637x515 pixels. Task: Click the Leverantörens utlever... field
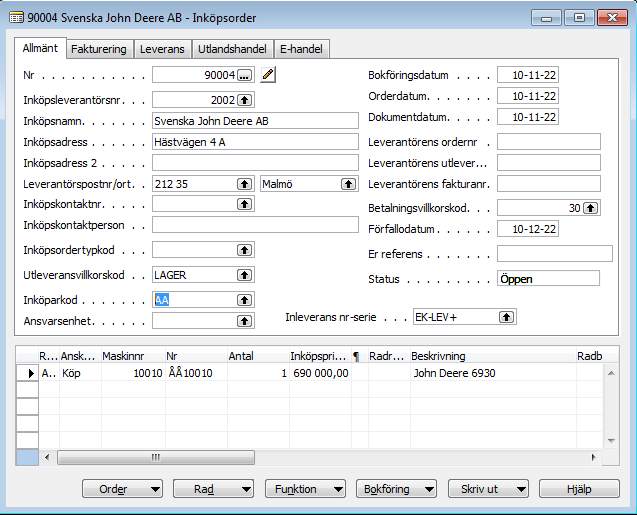(x=548, y=163)
